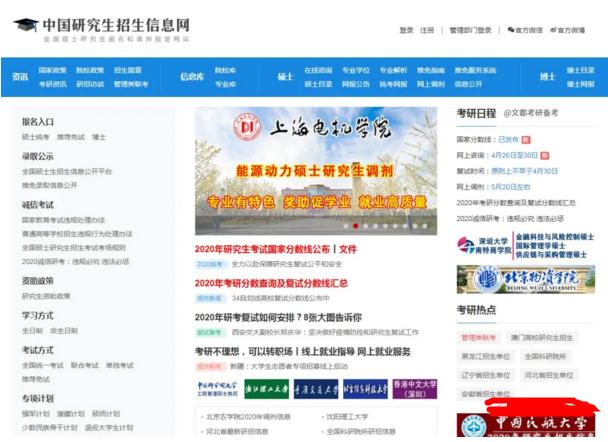
Task: Click the 香港中文大学（深圳） purple banner
Action: (x=415, y=389)
